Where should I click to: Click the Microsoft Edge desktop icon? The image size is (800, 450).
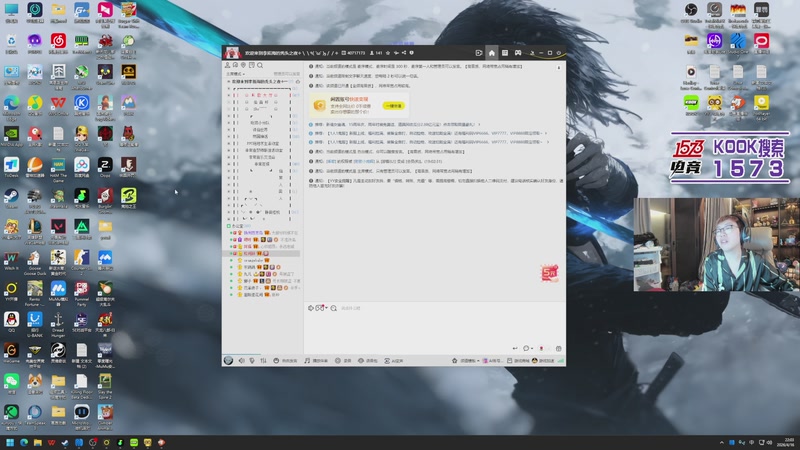coord(11,105)
